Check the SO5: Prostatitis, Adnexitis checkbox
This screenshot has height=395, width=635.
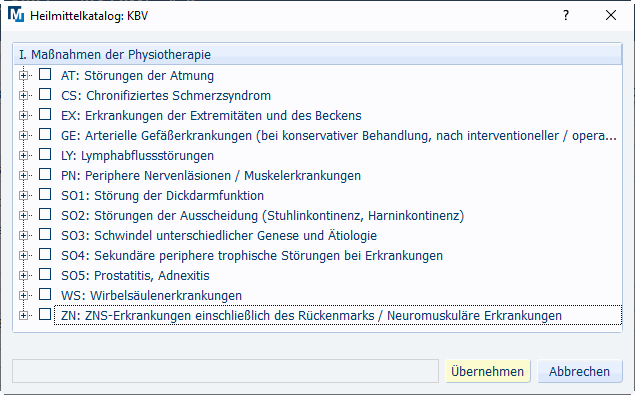pyautogui.click(x=45, y=274)
